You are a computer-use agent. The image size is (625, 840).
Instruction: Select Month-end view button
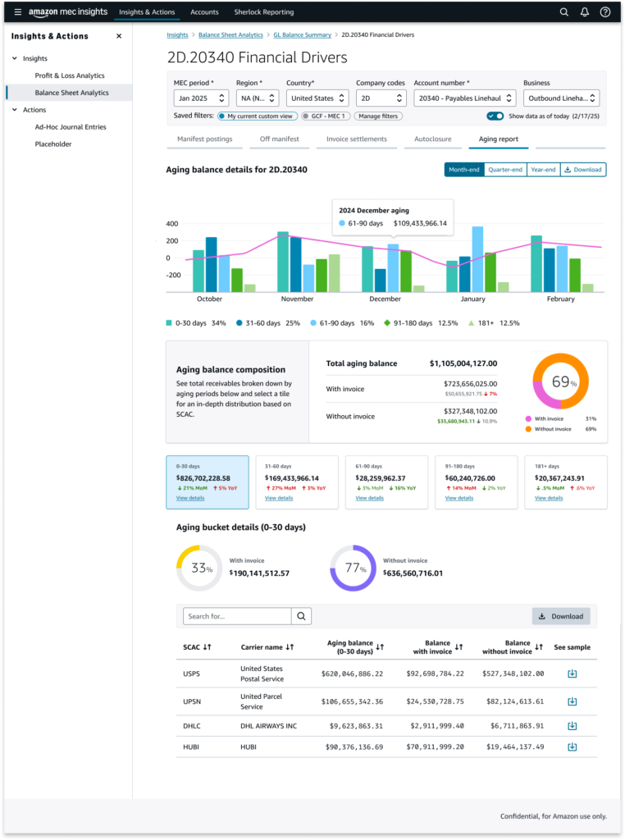(463, 169)
